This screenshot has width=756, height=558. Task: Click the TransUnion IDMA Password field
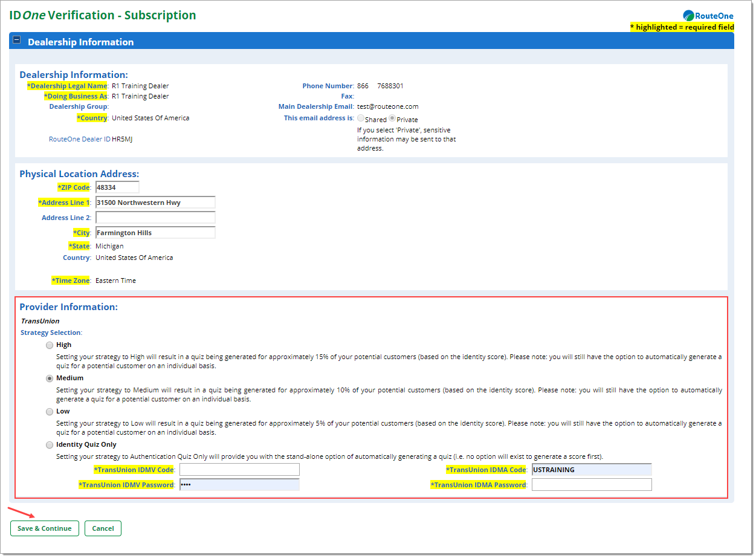point(592,485)
